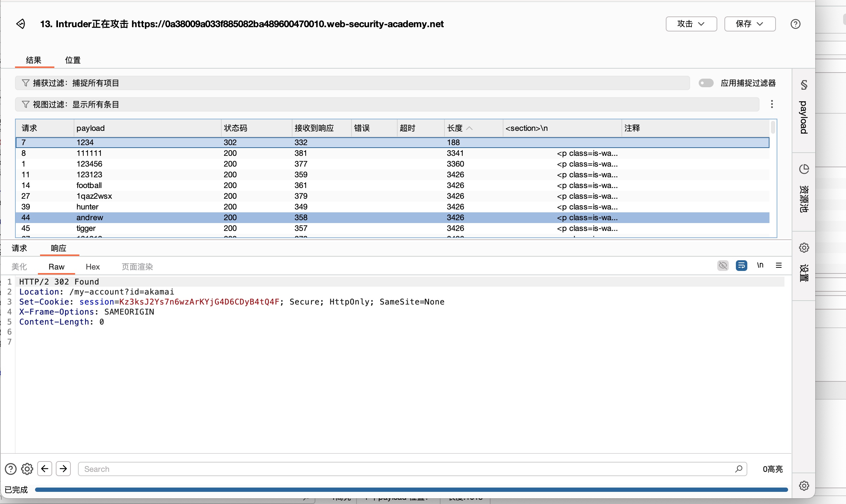
Task: Click the attack progress bar at bottom
Action: pyautogui.click(x=411, y=489)
